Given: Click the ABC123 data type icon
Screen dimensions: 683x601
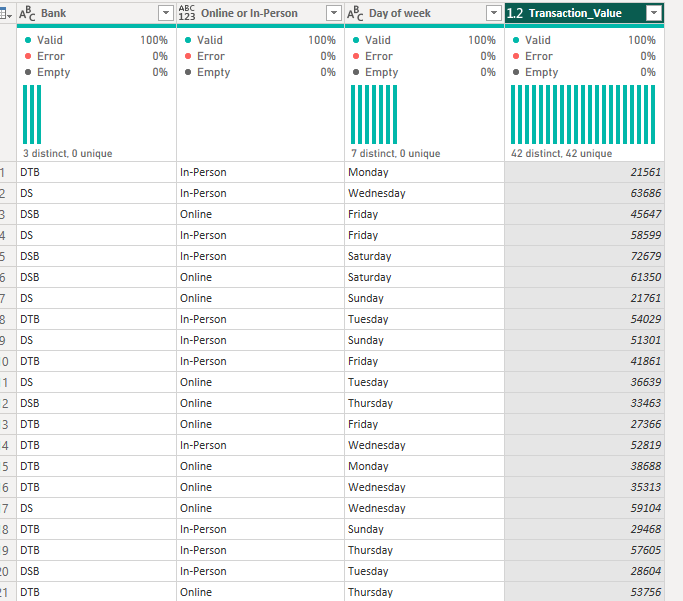Looking at the screenshot, I should click(187, 14).
